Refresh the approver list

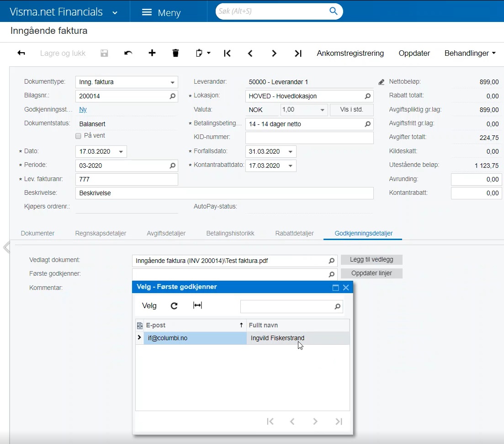point(174,305)
